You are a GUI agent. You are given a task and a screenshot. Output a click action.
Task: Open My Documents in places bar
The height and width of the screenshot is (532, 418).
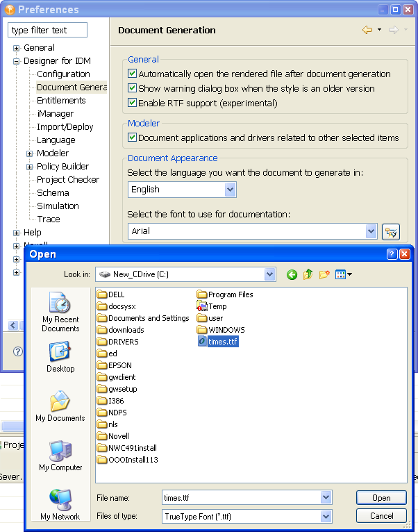click(x=60, y=406)
